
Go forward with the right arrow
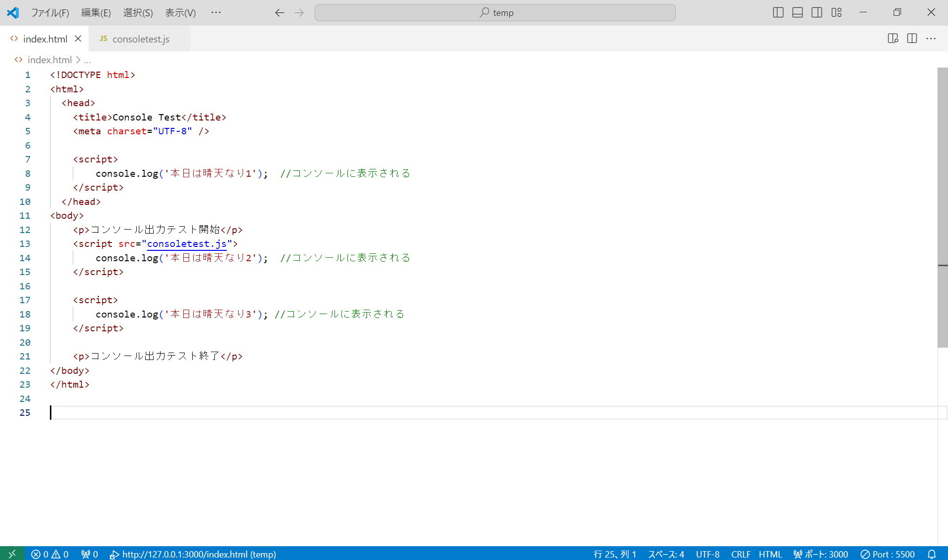(299, 13)
